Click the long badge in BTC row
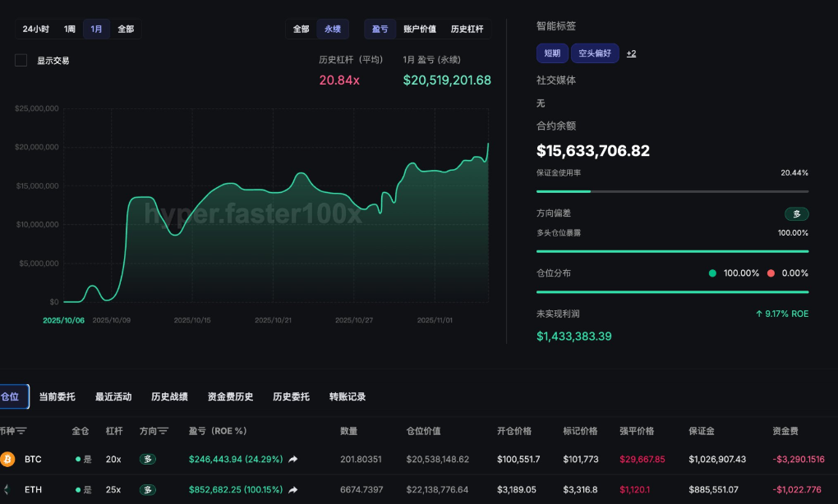The image size is (838, 504). 147,460
